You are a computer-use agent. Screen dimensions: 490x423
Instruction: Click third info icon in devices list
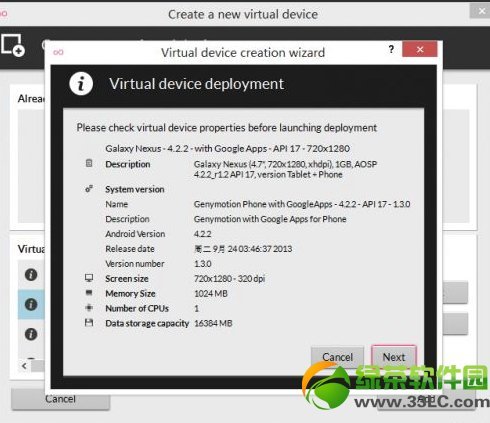[31, 334]
